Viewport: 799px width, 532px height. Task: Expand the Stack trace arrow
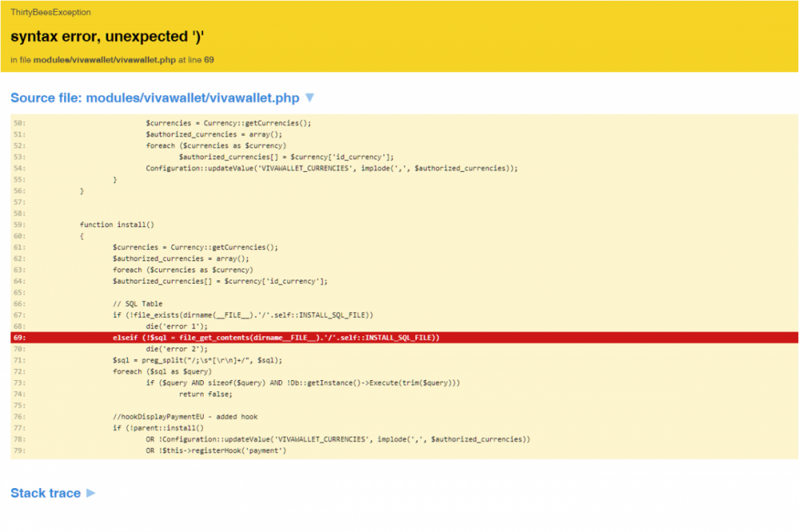(91, 493)
